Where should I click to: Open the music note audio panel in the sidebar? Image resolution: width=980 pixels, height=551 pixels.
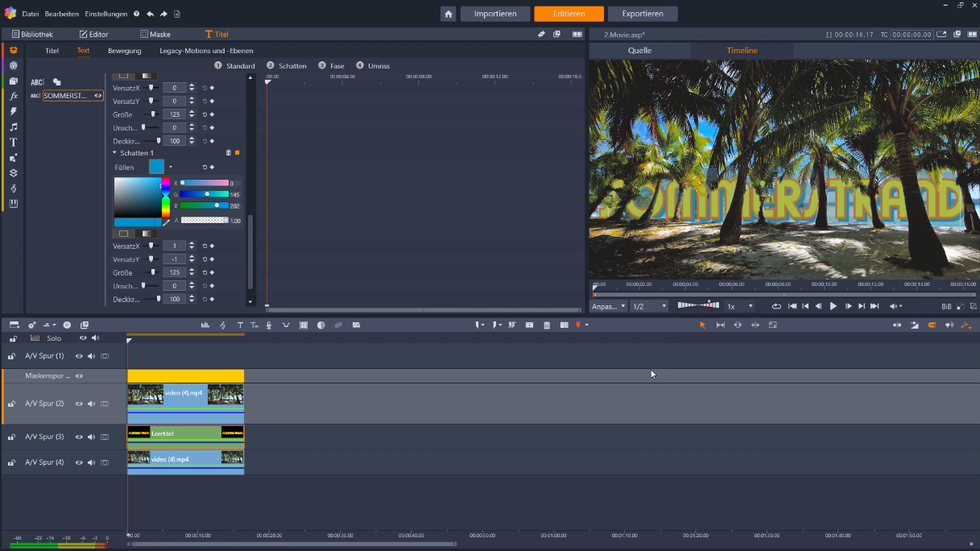click(x=13, y=126)
